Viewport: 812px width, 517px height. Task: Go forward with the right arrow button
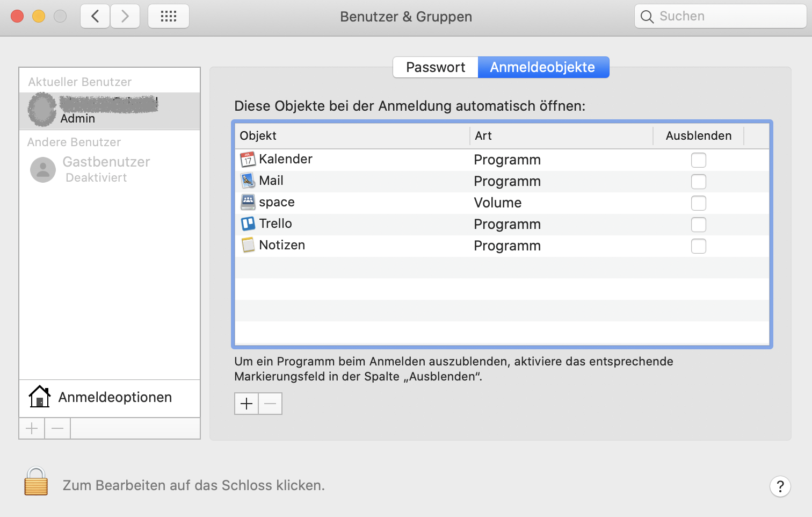point(125,16)
